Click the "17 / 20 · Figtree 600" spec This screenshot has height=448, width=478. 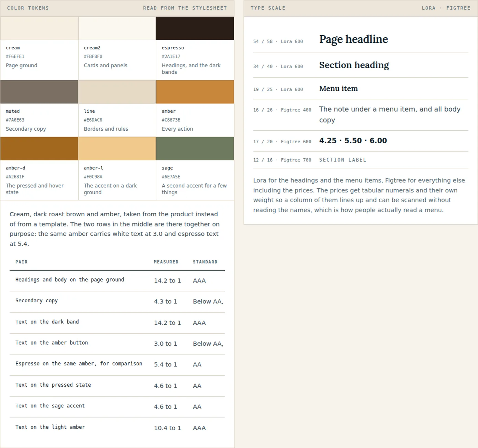pos(282,142)
